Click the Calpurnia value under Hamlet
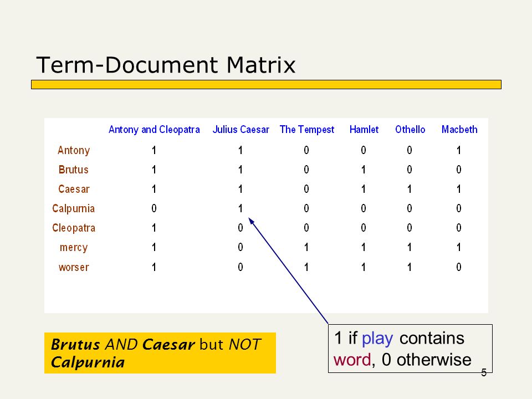532x399 pixels. tap(364, 208)
